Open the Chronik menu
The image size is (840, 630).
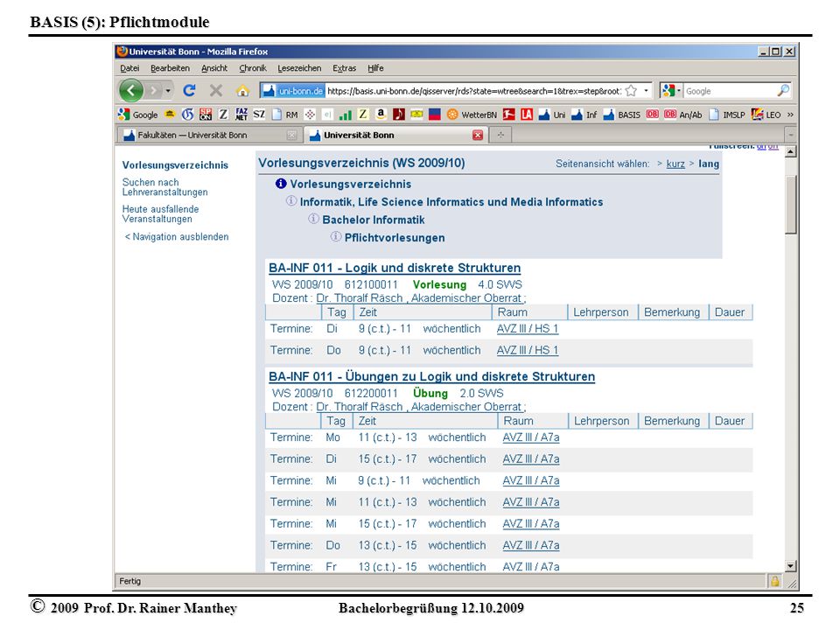coord(252,68)
